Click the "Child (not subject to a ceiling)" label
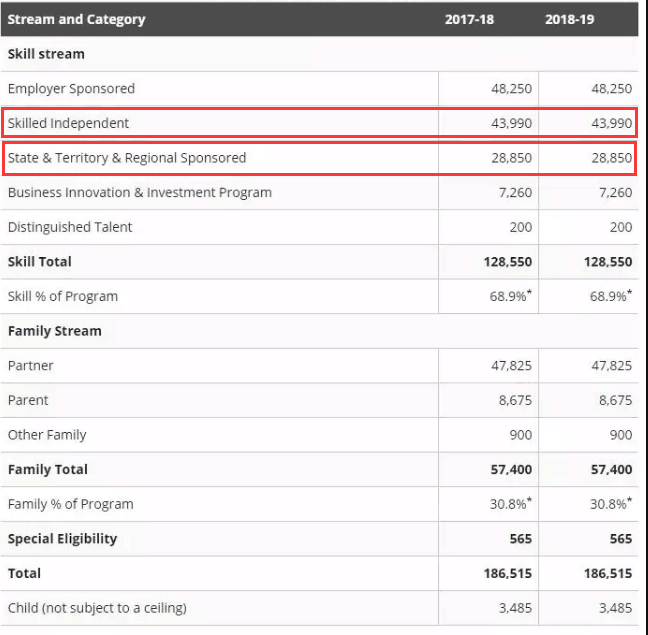The width and height of the screenshot is (648, 635). pos(97,608)
